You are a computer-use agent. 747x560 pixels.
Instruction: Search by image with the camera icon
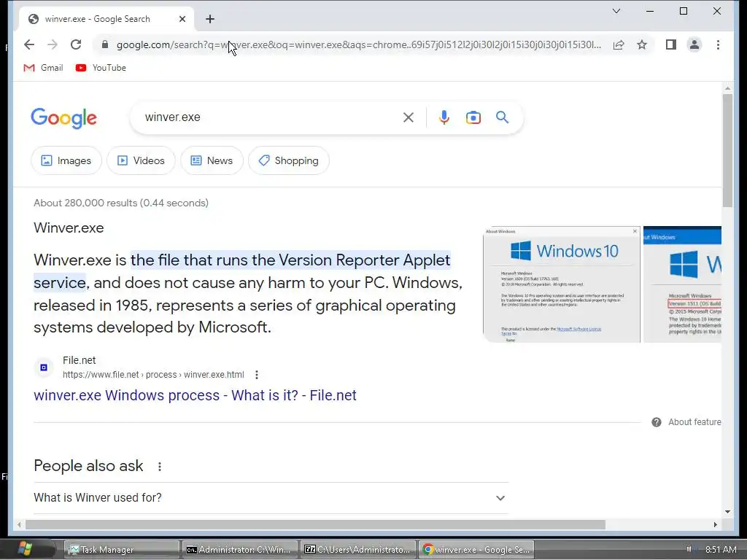point(473,117)
